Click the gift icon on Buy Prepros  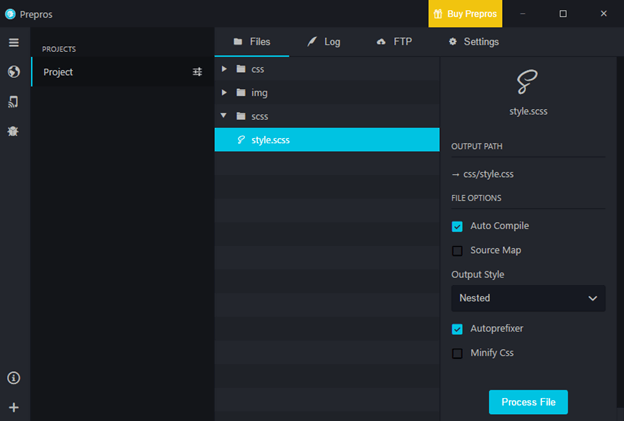click(438, 14)
